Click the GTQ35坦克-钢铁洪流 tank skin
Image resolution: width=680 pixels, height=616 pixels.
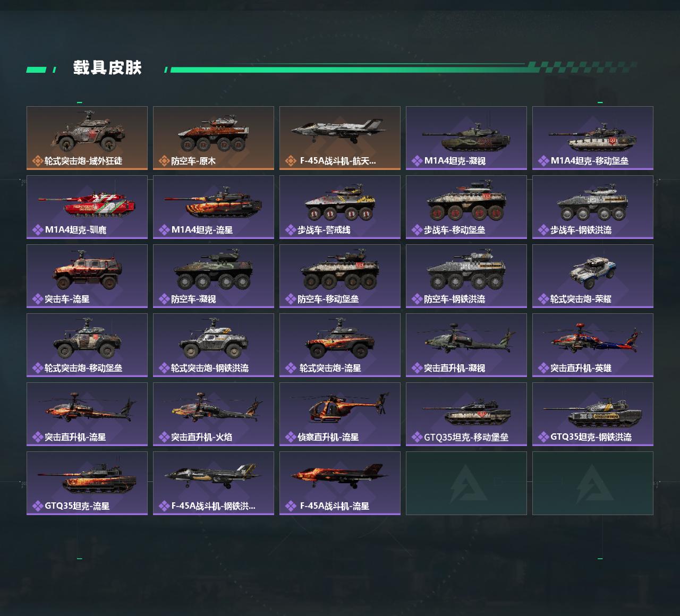(593, 414)
